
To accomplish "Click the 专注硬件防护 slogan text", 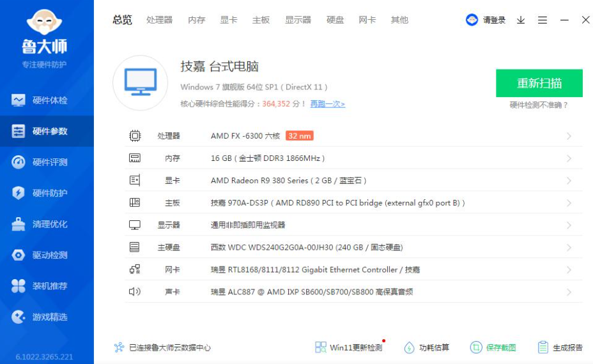I will [44, 64].
